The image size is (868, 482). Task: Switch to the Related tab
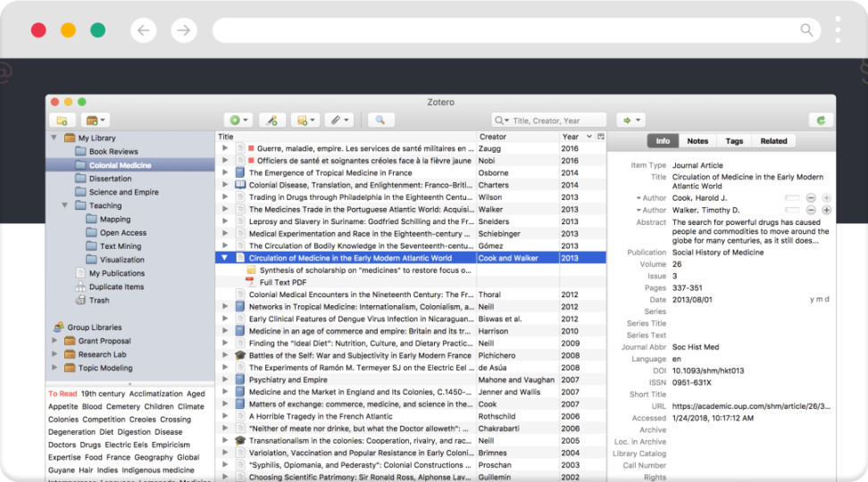pos(773,141)
